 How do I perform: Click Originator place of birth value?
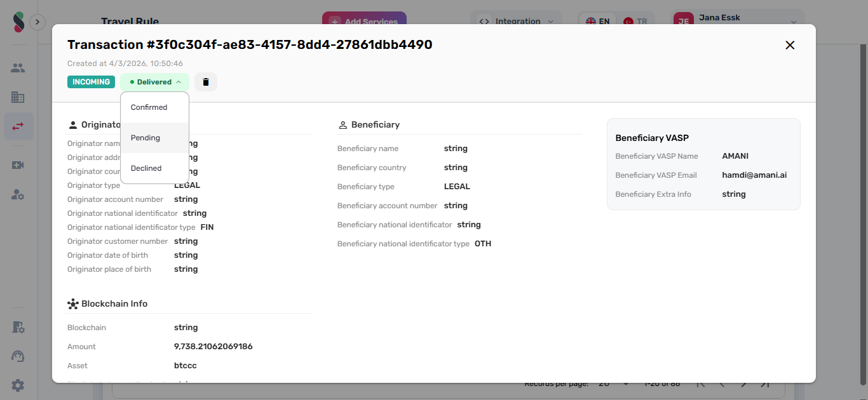(x=186, y=269)
